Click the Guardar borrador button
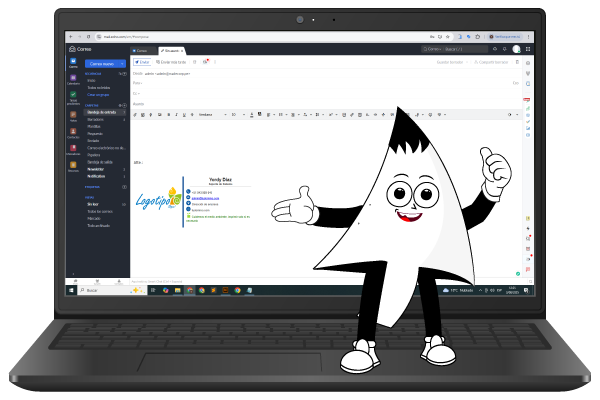600x400 pixels. pyautogui.click(x=452, y=61)
